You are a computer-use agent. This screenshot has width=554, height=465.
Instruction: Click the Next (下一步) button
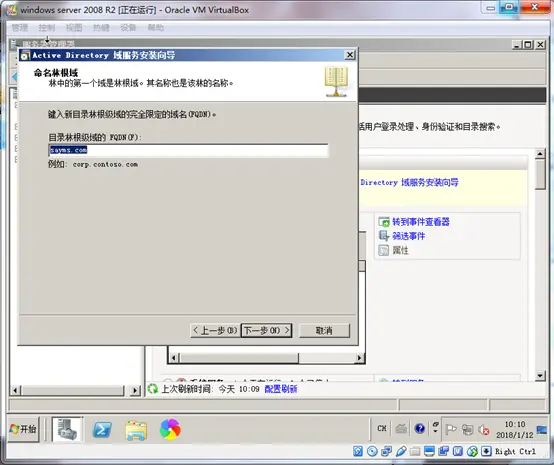coord(266,330)
